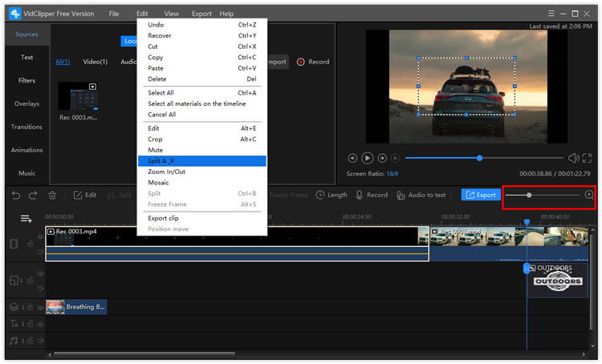Image resolution: width=602 pixels, height=364 pixels.
Task: Click the 16:9 screen ratio link
Action: point(392,174)
